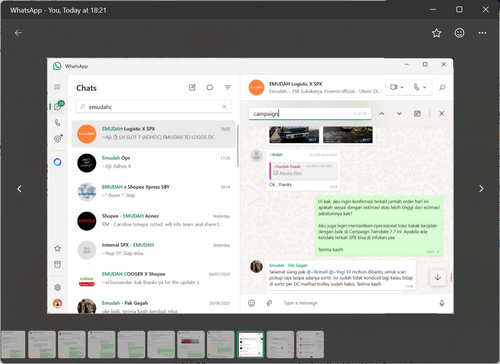The height and width of the screenshot is (364, 500).
Task: Go back from the image viewer
Action: (x=18, y=33)
